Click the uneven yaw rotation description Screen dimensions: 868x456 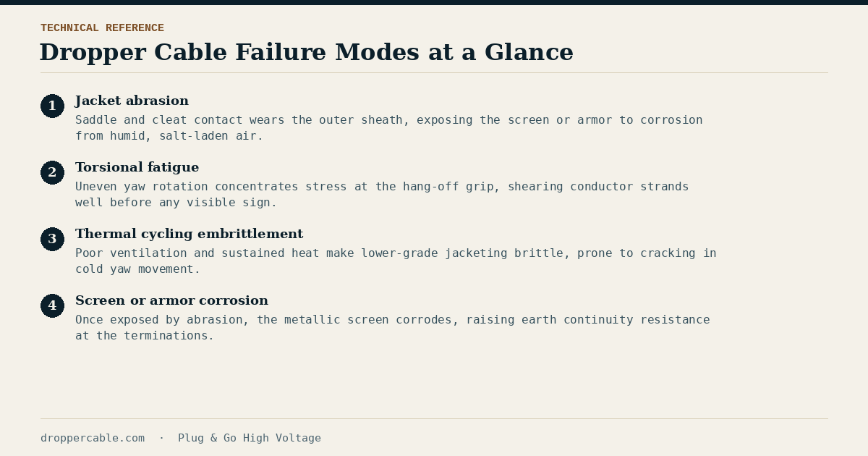coord(382,195)
